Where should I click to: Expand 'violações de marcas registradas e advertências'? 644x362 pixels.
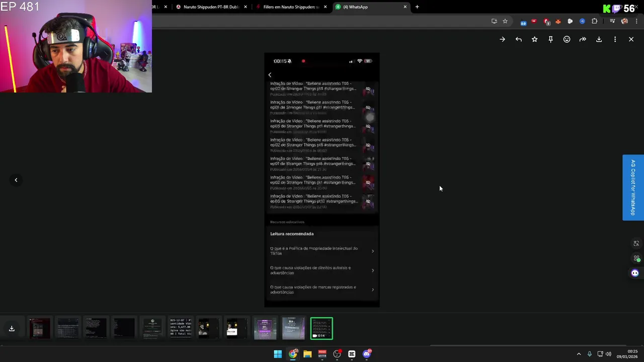pos(322,290)
